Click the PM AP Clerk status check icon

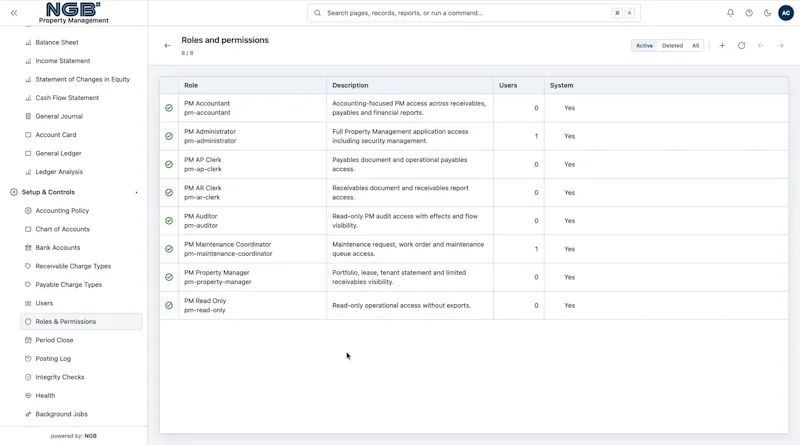tap(169, 164)
